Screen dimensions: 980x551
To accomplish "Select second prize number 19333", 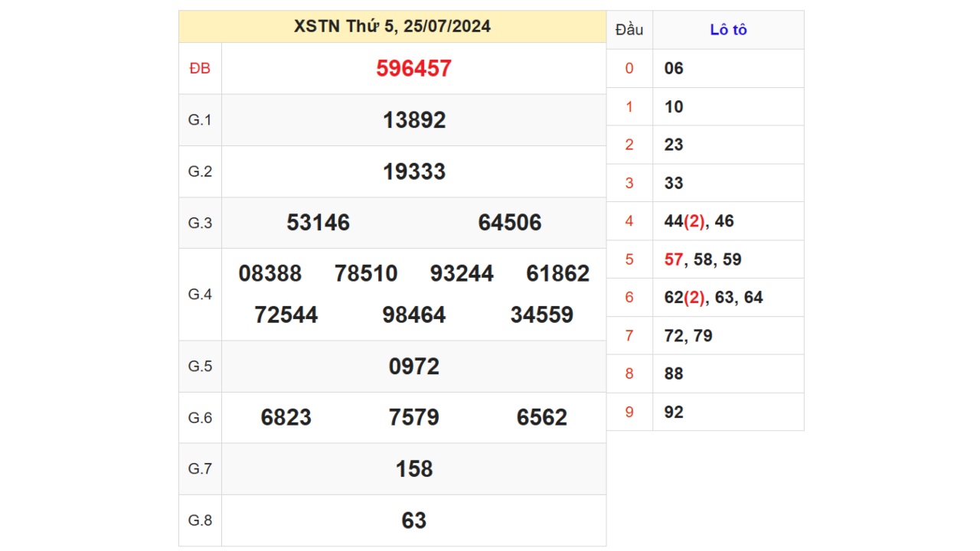I will click(x=414, y=171).
